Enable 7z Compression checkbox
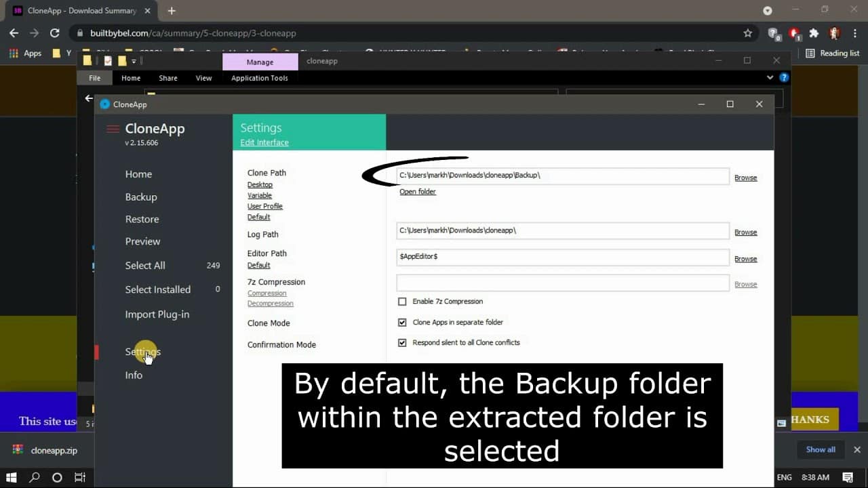The image size is (868, 488). pos(402,302)
